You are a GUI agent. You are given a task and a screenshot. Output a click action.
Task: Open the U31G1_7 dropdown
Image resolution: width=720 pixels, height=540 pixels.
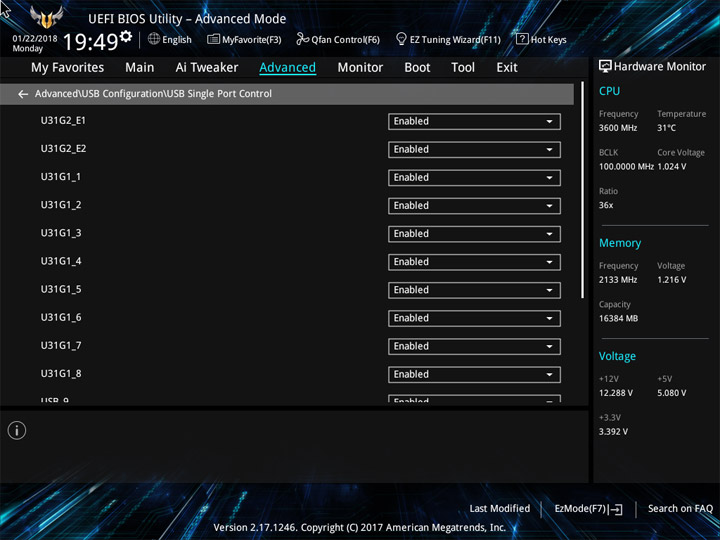(x=474, y=346)
